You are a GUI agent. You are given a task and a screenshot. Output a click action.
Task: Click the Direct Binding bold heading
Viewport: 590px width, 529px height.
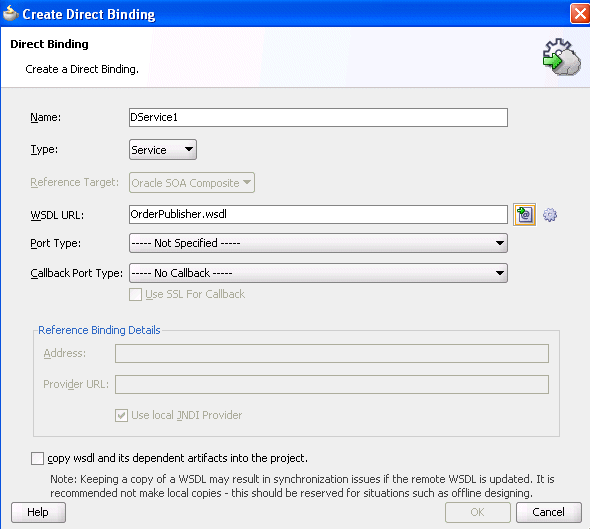[49, 44]
